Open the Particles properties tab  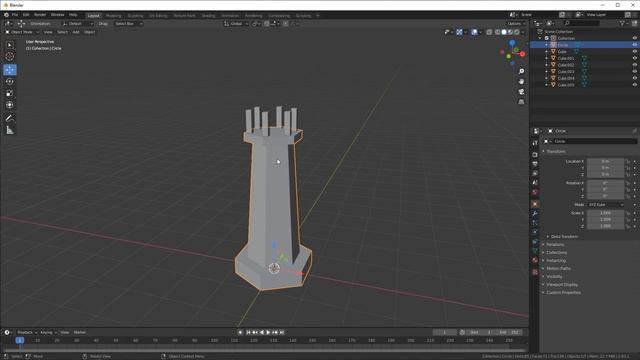point(535,223)
